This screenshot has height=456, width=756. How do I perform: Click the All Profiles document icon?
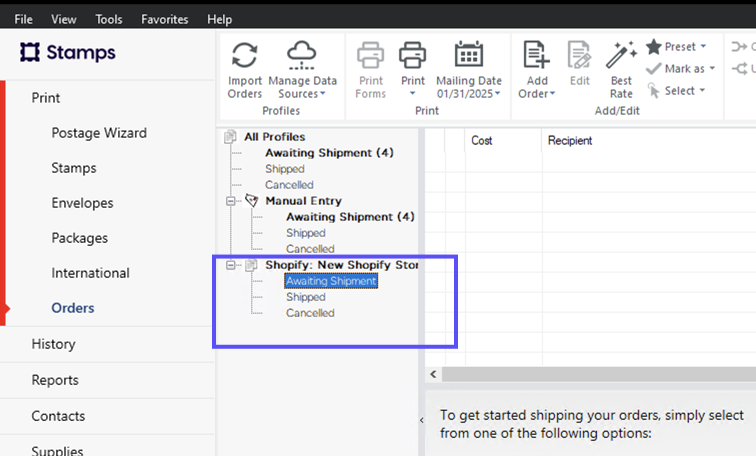(x=230, y=136)
